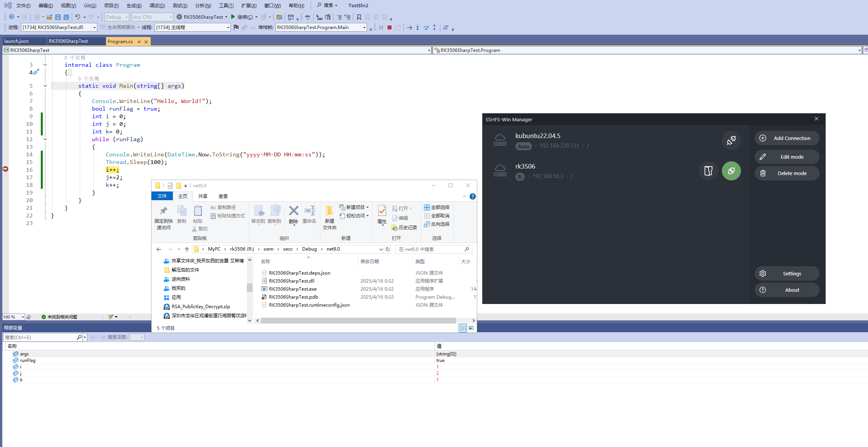Viewport: 868px width, 447px height.
Task: Click the Step Into arrow icon
Action: pos(418,27)
